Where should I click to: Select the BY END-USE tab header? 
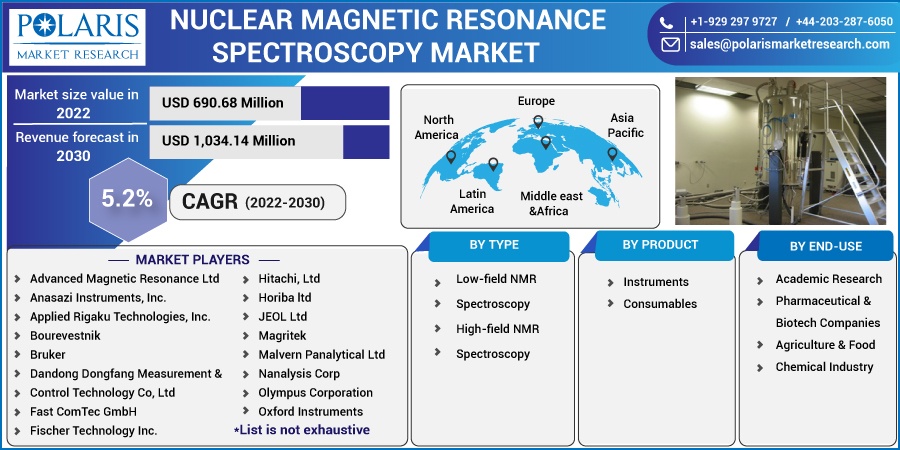[x=825, y=246]
